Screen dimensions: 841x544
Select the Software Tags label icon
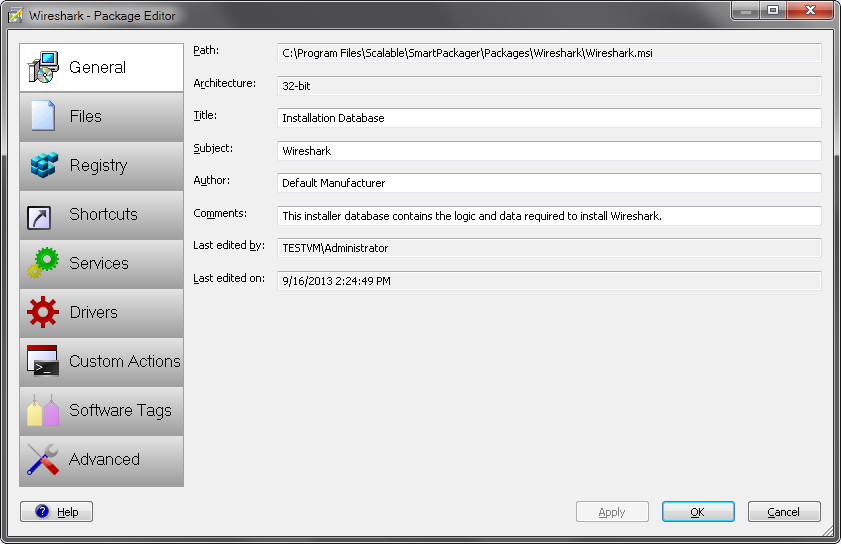[x=43, y=410]
